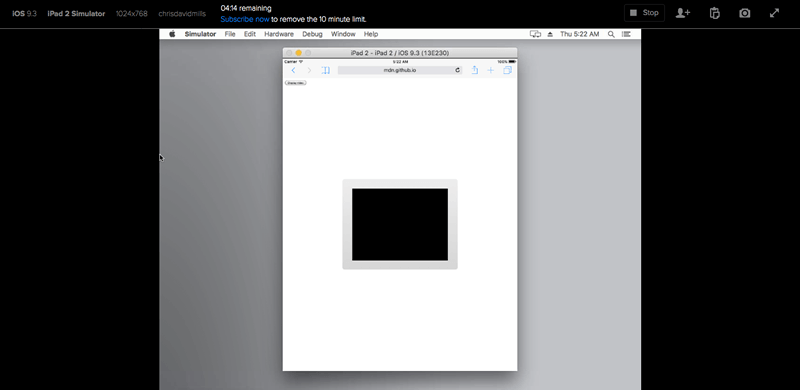Screen dimensions: 800x390
Task: Open the Hardware menu
Action: [x=279, y=34]
